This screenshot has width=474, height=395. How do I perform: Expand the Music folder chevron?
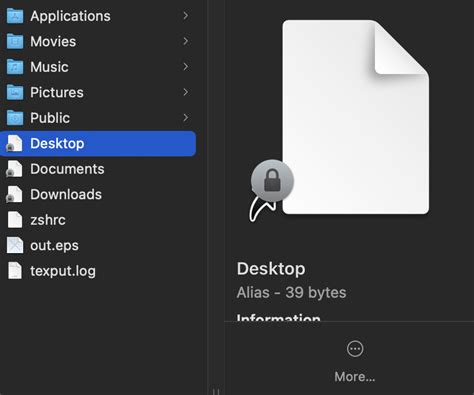click(186, 67)
